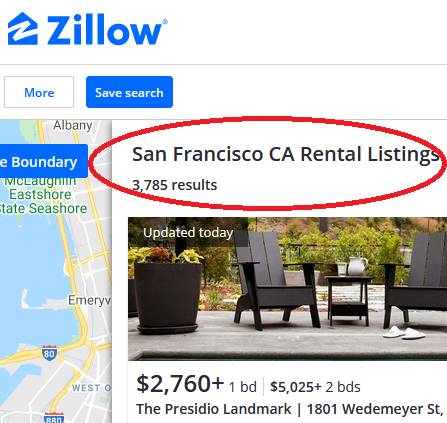
Task: Save this search with Save search button
Action: (129, 92)
